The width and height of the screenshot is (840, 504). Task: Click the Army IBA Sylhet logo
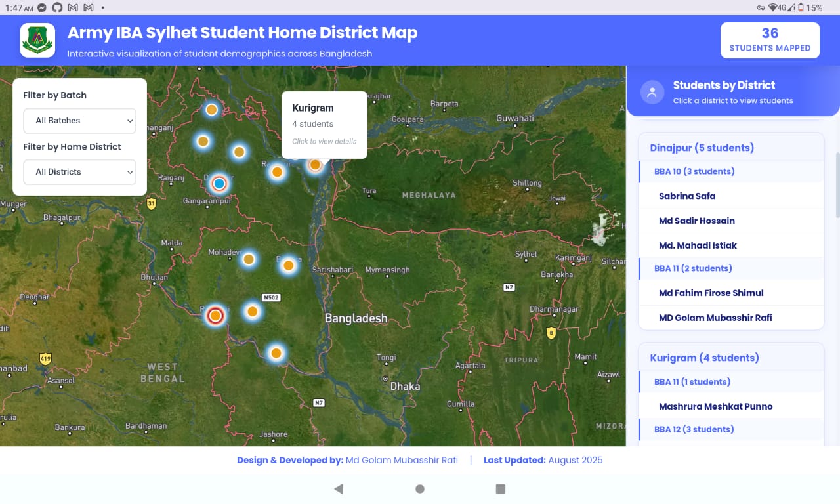pyautogui.click(x=37, y=40)
